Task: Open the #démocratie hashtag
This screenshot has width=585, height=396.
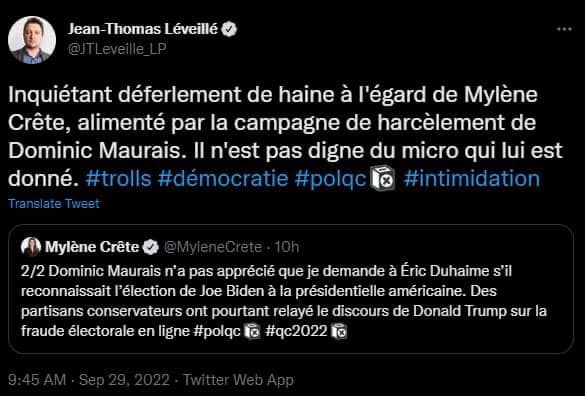Action: [x=223, y=178]
